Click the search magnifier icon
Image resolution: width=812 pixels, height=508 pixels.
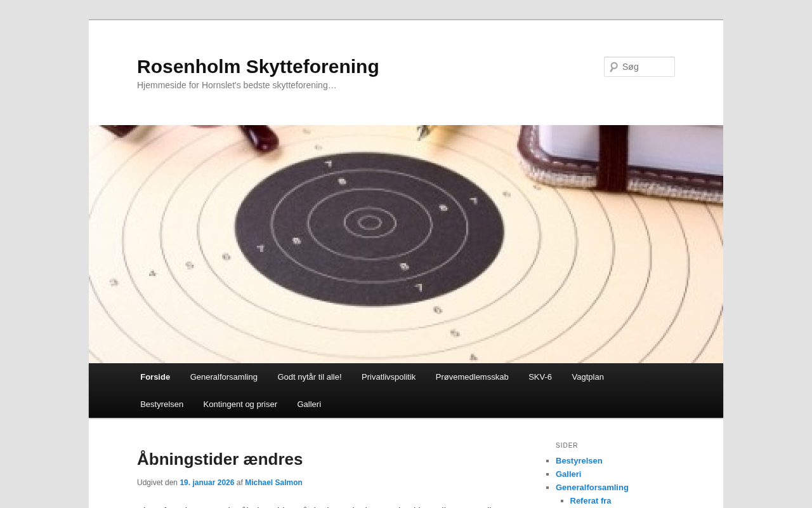[613, 67]
